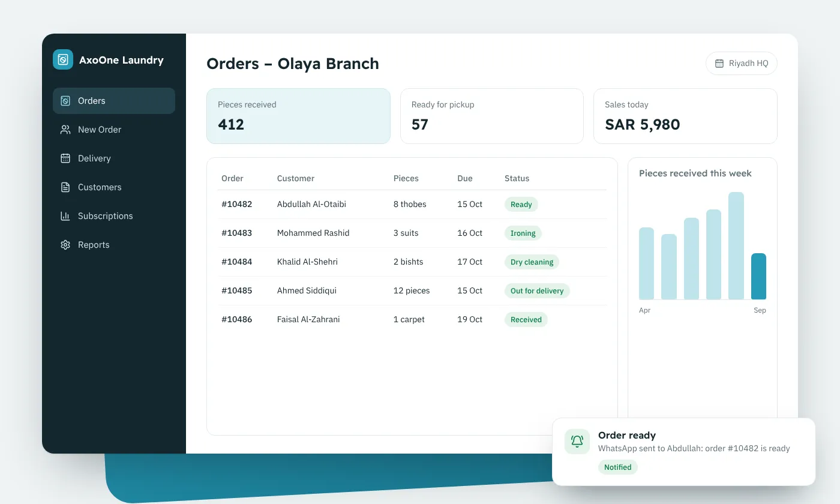840x504 pixels.
Task: Open the Ready for pickup card
Action: pyautogui.click(x=492, y=116)
